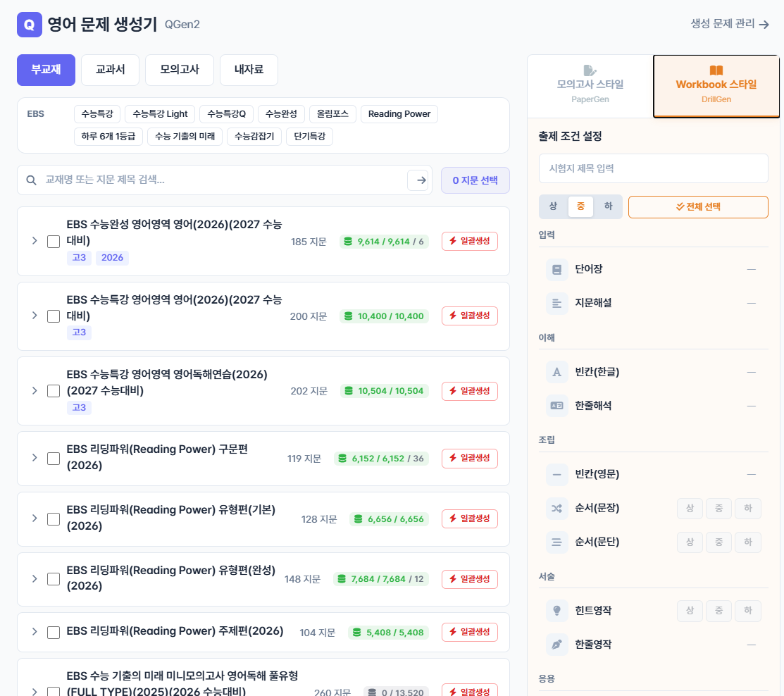Screen dimensions: 784x696
Task: Check the Reading Power 주제편(2026) checkbox
Action: coord(54,633)
